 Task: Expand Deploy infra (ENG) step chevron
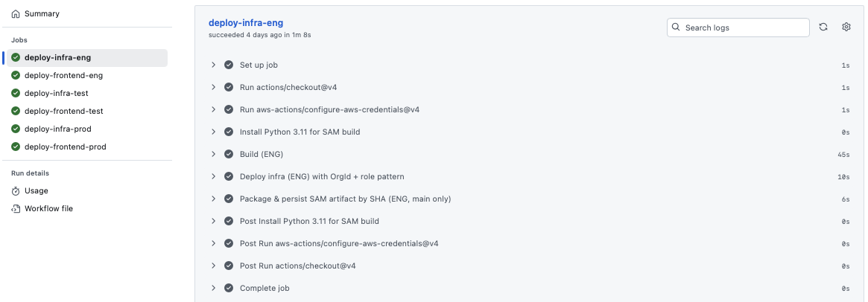click(x=213, y=176)
